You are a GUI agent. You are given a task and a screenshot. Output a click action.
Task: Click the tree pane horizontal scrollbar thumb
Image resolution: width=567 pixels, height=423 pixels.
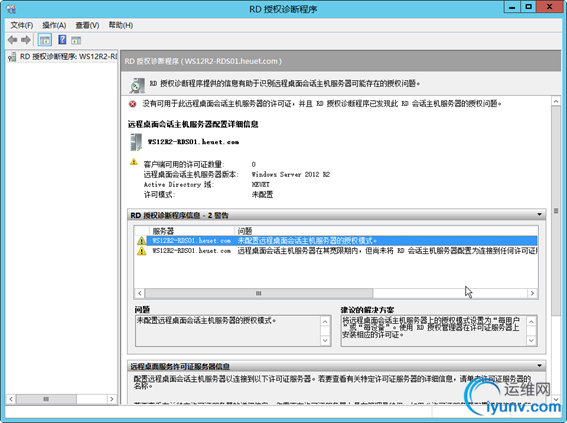click(46, 399)
